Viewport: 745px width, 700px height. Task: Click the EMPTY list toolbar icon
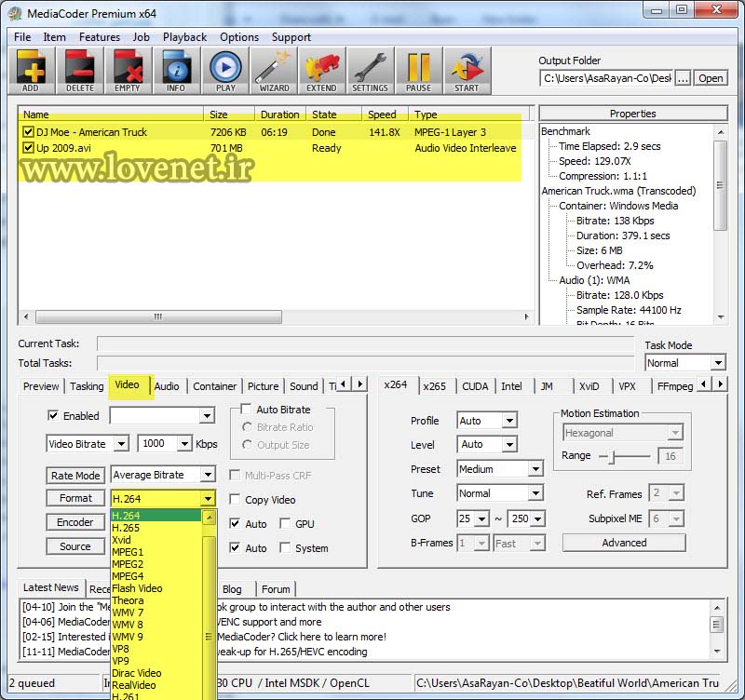click(128, 71)
